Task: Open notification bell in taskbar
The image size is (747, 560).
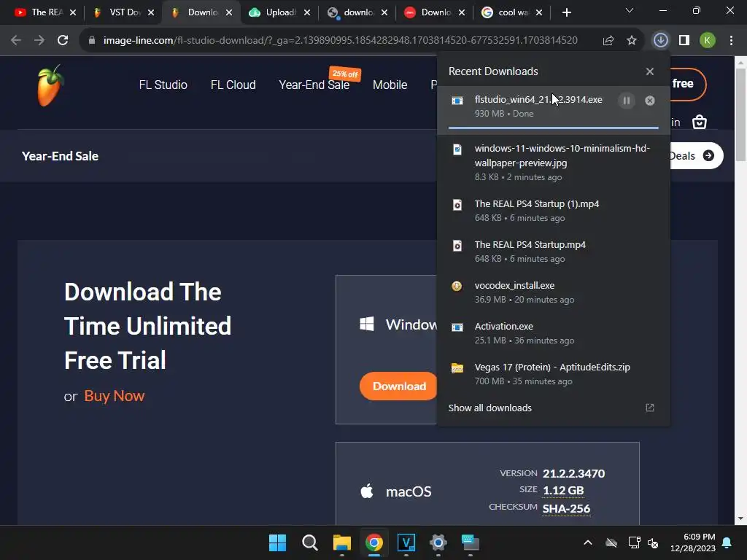Action: point(727,542)
